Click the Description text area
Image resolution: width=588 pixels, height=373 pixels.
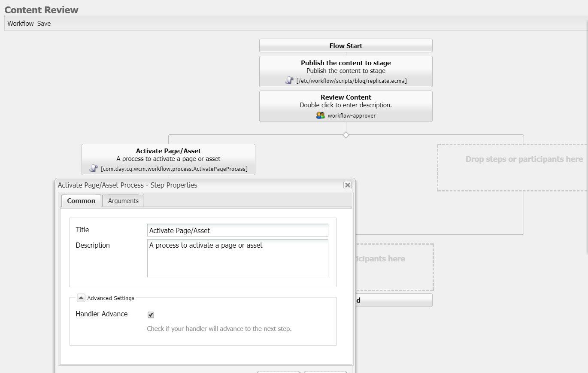[x=237, y=258]
